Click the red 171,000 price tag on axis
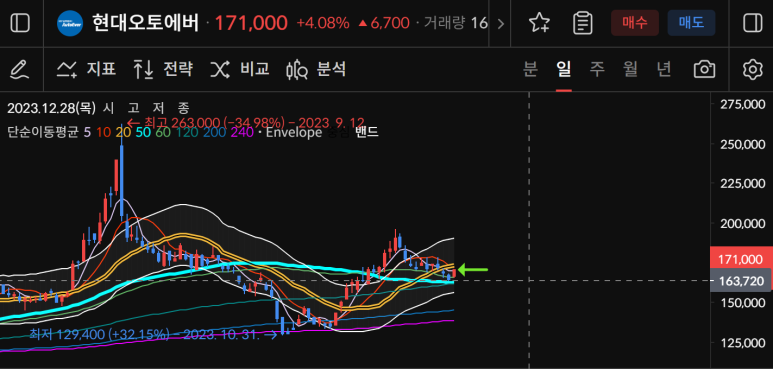This screenshot has width=773, height=369. pyautogui.click(x=741, y=259)
